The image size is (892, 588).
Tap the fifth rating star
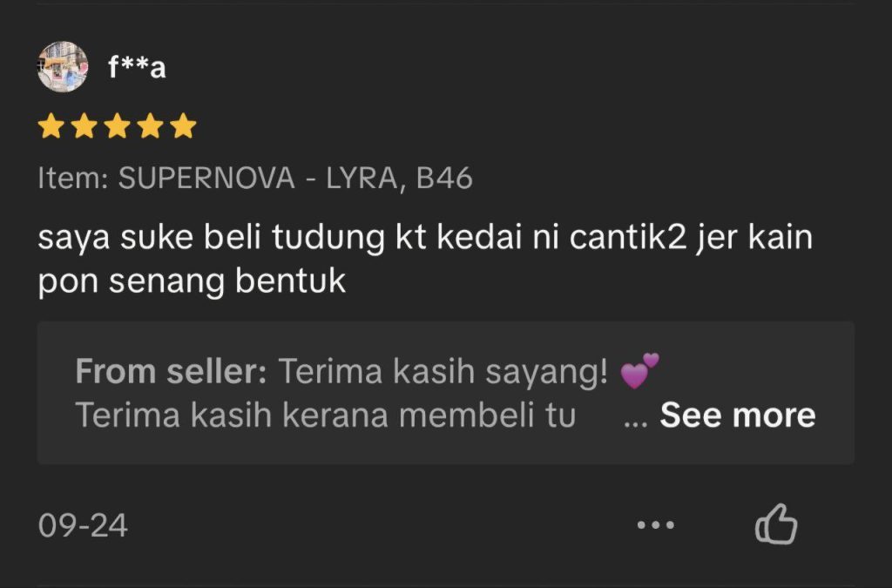(x=183, y=127)
